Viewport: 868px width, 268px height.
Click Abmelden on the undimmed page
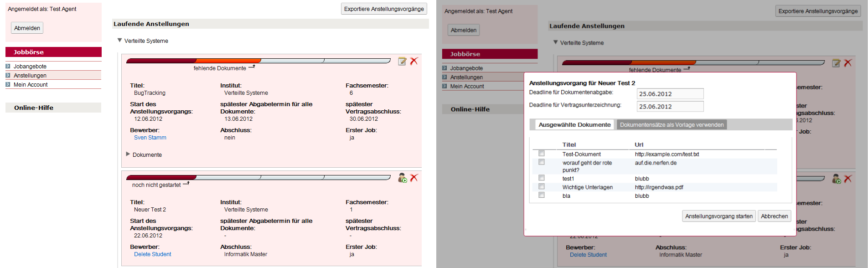[27, 28]
